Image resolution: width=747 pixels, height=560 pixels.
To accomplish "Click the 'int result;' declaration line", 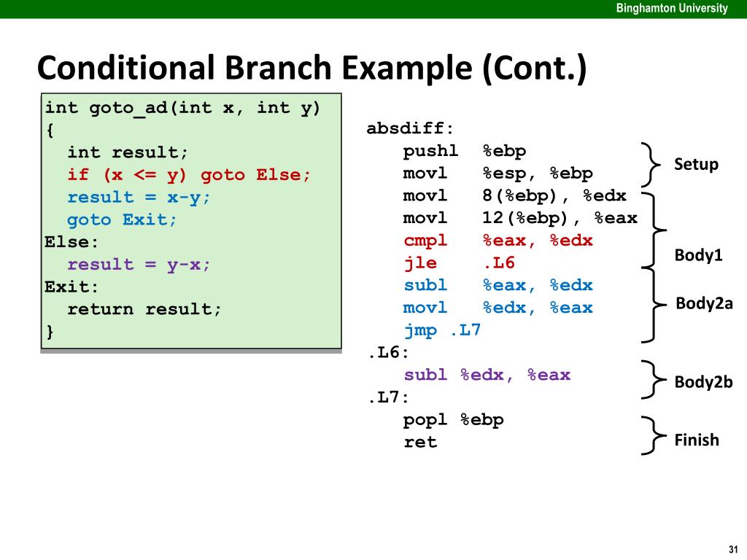I will coord(128,152).
